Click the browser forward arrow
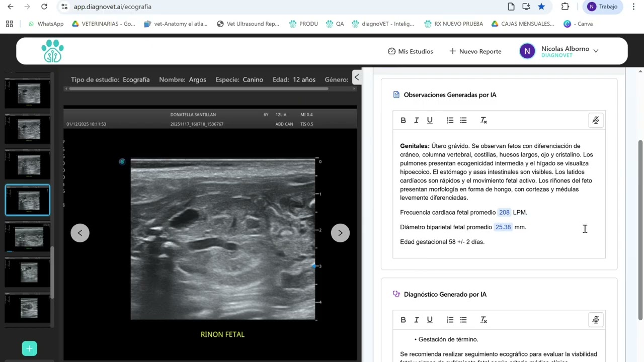The height and width of the screenshot is (362, 644). click(27, 7)
